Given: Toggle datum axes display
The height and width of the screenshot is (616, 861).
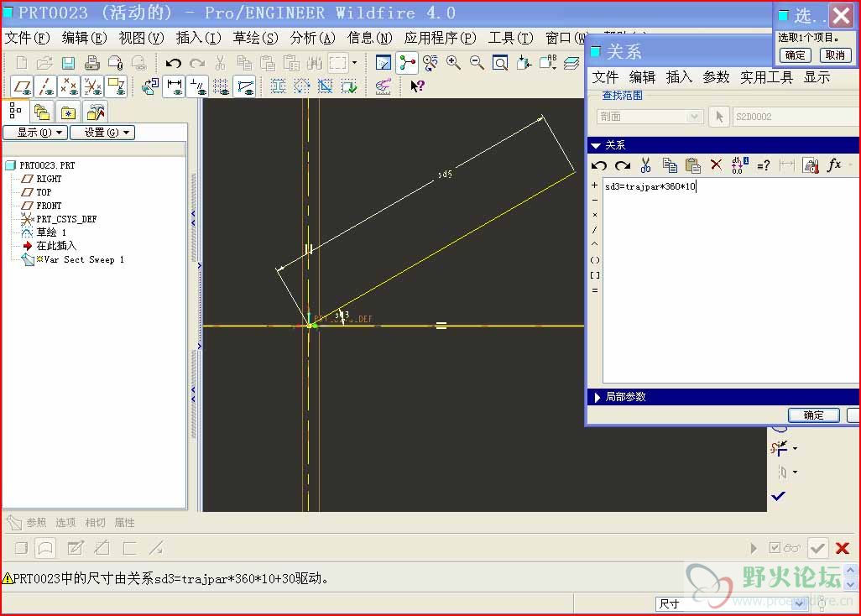Looking at the screenshot, I should pyautogui.click(x=45, y=86).
